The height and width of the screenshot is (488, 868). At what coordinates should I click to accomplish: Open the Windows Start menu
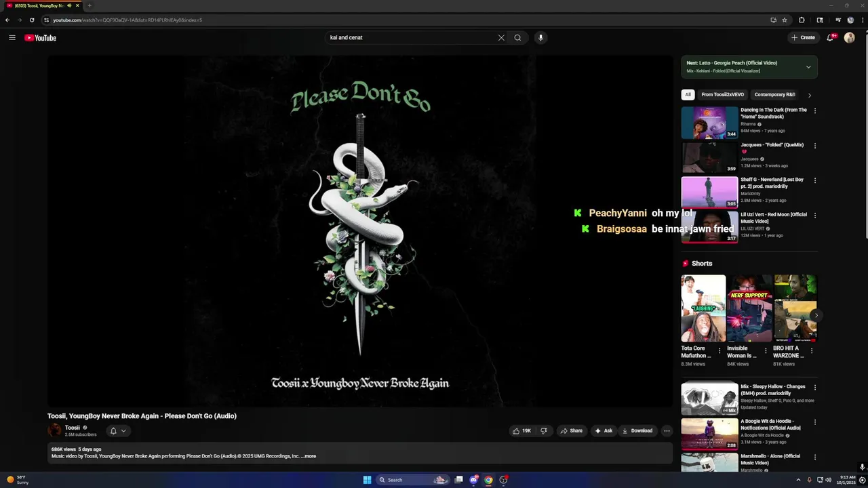click(367, 480)
